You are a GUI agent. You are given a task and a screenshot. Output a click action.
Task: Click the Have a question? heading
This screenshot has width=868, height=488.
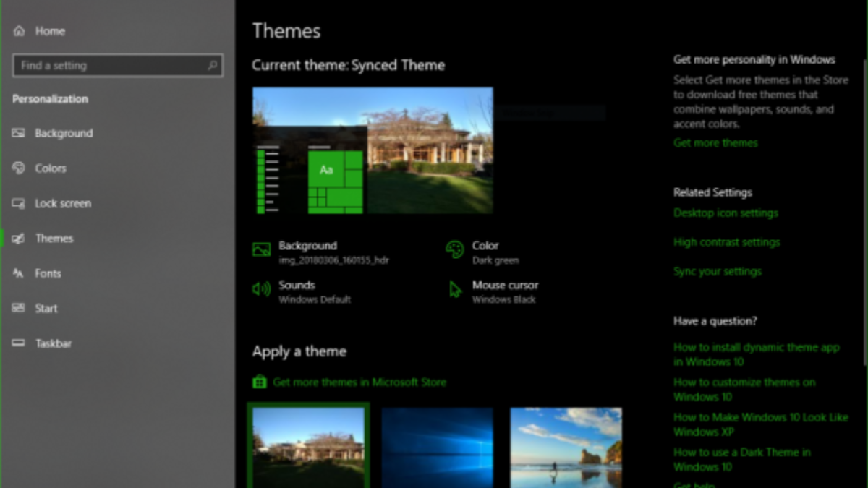(x=715, y=321)
